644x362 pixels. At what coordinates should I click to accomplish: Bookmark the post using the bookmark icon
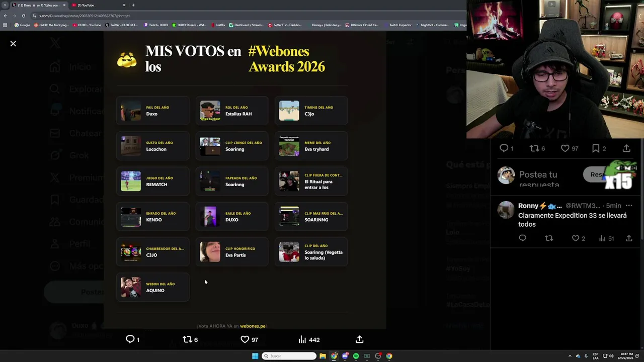(x=596, y=148)
